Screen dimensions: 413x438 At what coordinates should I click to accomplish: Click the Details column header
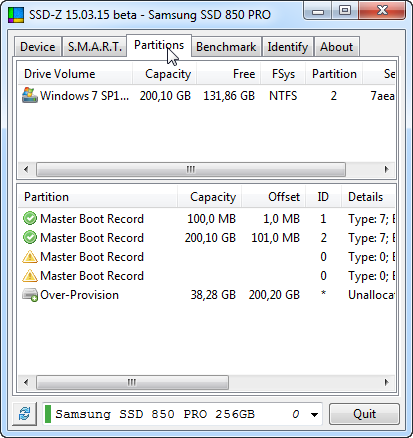[x=368, y=197]
